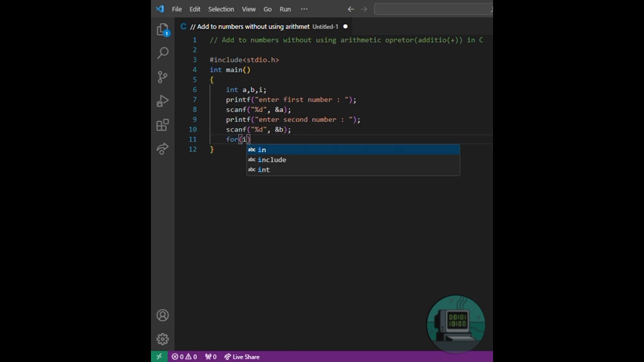
Task: Open the Run menu
Action: tap(285, 9)
